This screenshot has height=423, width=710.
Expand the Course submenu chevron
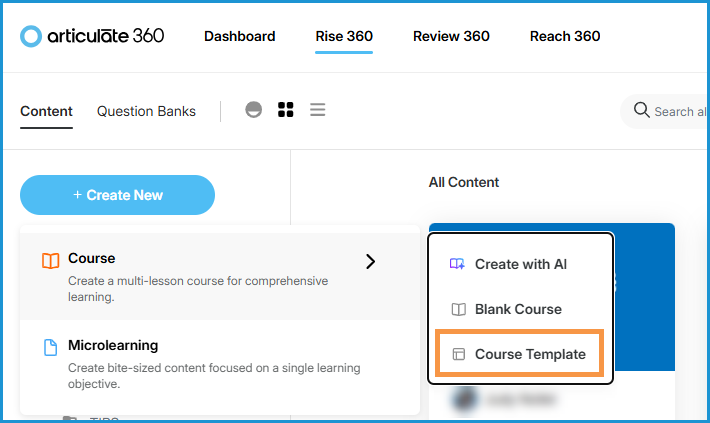coord(371,261)
